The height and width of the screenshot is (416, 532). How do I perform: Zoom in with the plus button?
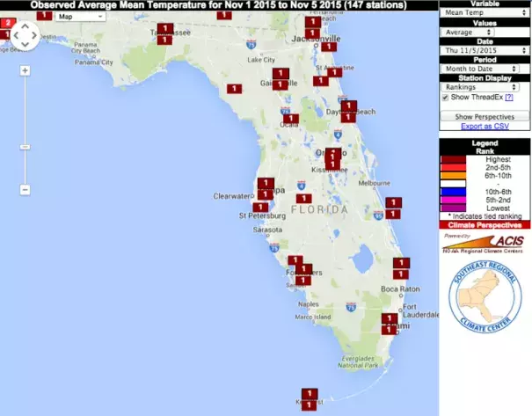[x=25, y=70]
